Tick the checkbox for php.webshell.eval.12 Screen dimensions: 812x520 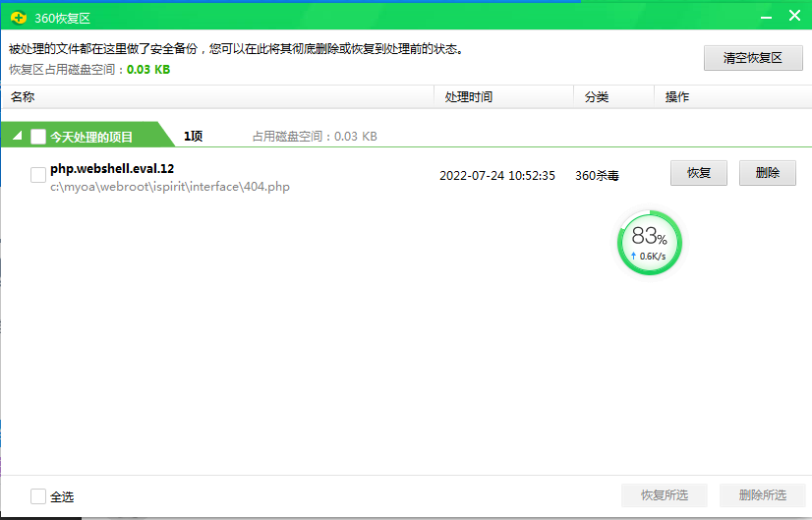(38, 175)
